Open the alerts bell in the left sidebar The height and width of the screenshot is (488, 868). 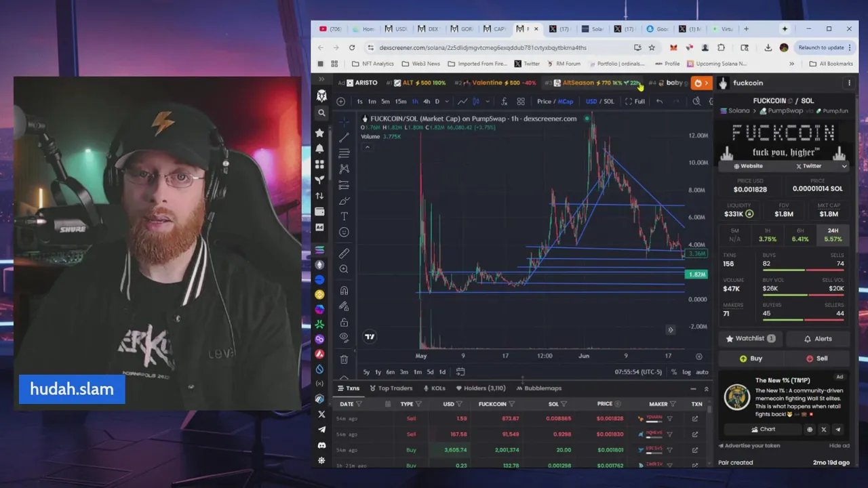coord(320,148)
